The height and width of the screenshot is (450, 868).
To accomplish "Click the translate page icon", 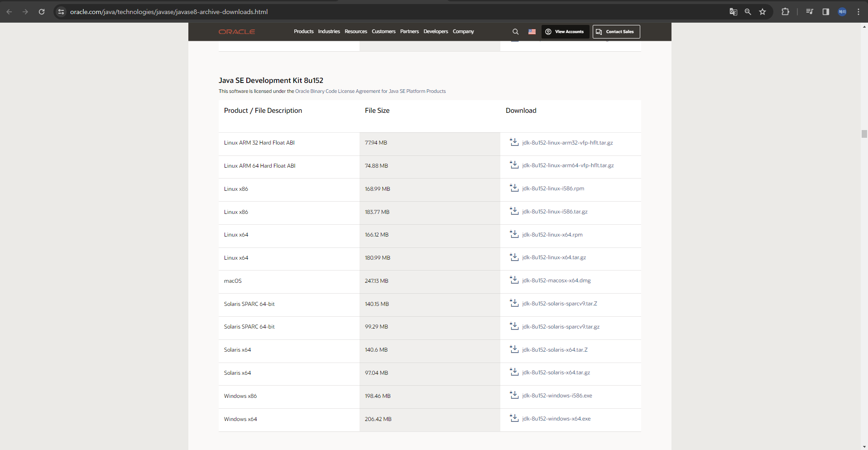I will pyautogui.click(x=734, y=12).
